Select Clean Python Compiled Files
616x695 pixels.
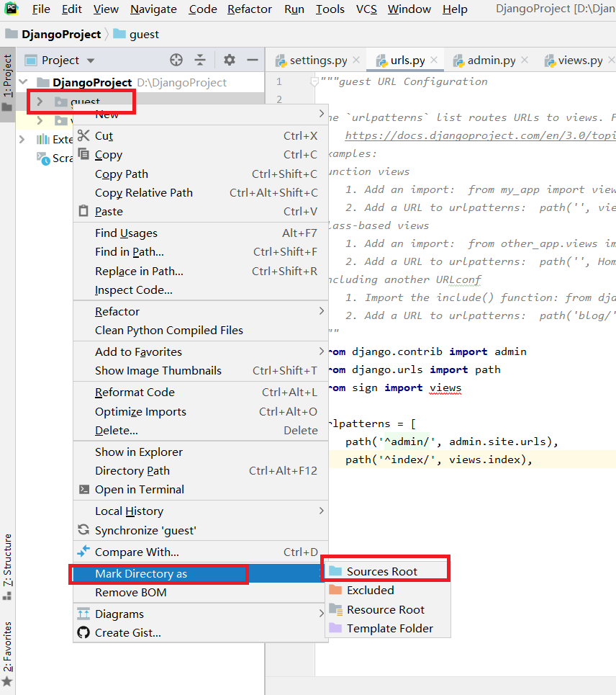point(200,330)
